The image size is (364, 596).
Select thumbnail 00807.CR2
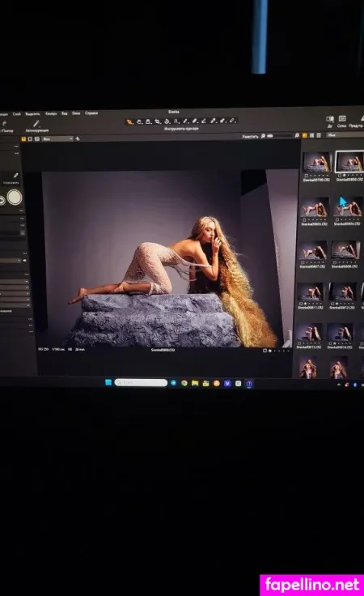(312, 250)
